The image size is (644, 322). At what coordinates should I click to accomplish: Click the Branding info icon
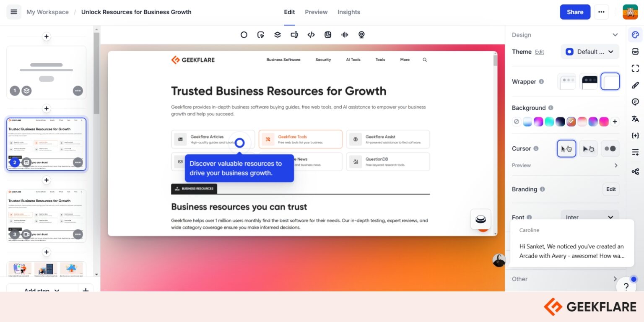(x=542, y=189)
